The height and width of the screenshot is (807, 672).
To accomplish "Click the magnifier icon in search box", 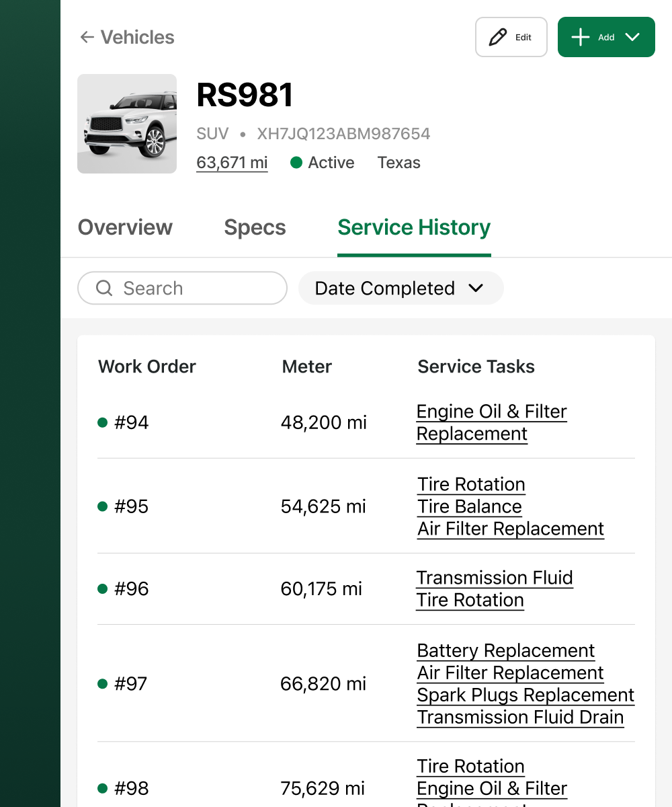I will [x=104, y=289].
